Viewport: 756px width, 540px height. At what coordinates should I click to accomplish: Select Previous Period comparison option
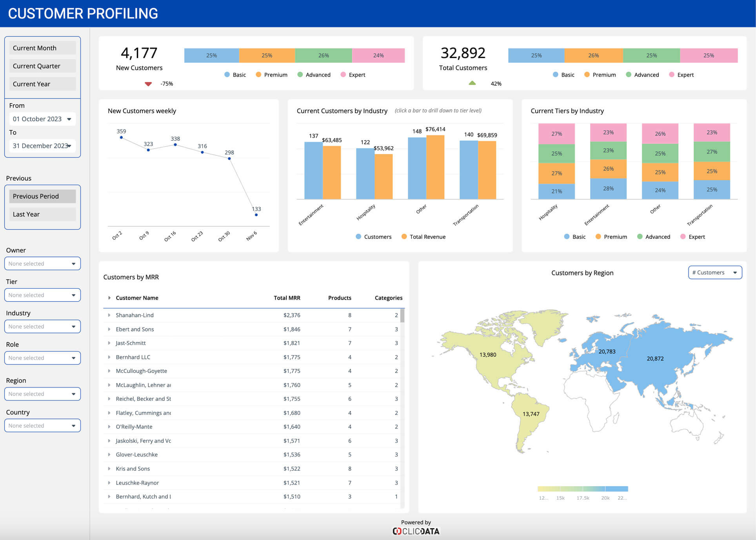[42, 196]
